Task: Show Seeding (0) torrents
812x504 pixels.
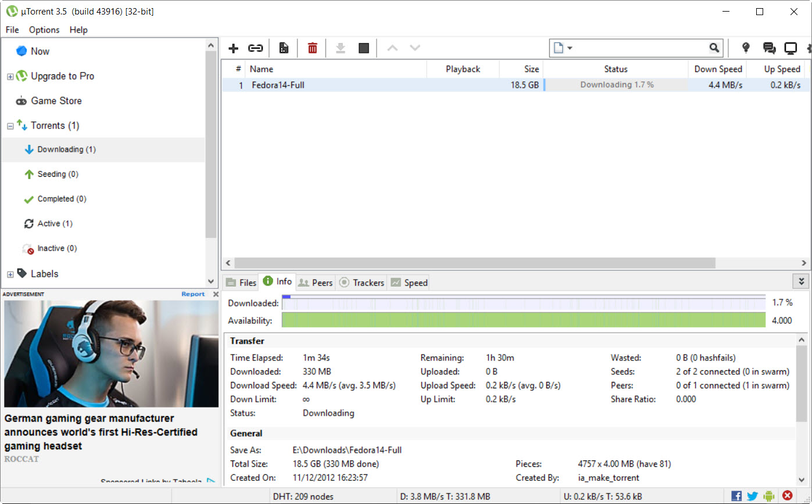Action: [x=58, y=174]
